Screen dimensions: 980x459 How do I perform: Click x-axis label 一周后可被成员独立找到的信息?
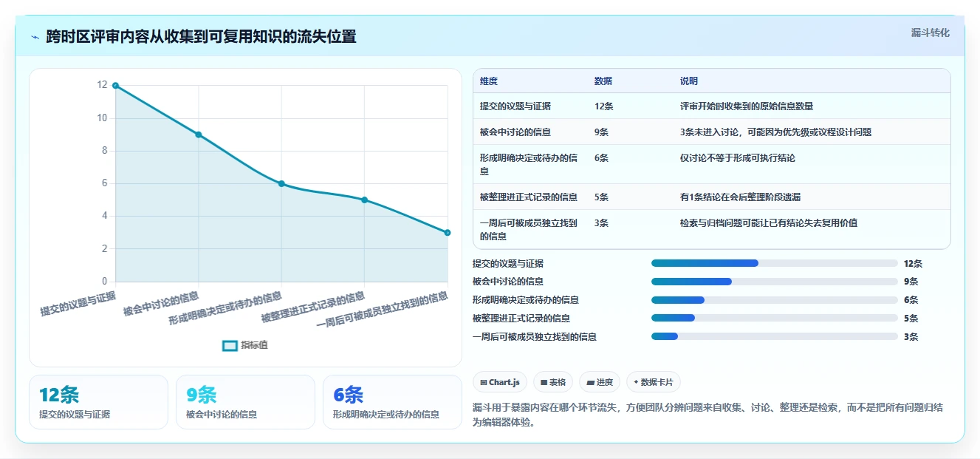pos(382,310)
